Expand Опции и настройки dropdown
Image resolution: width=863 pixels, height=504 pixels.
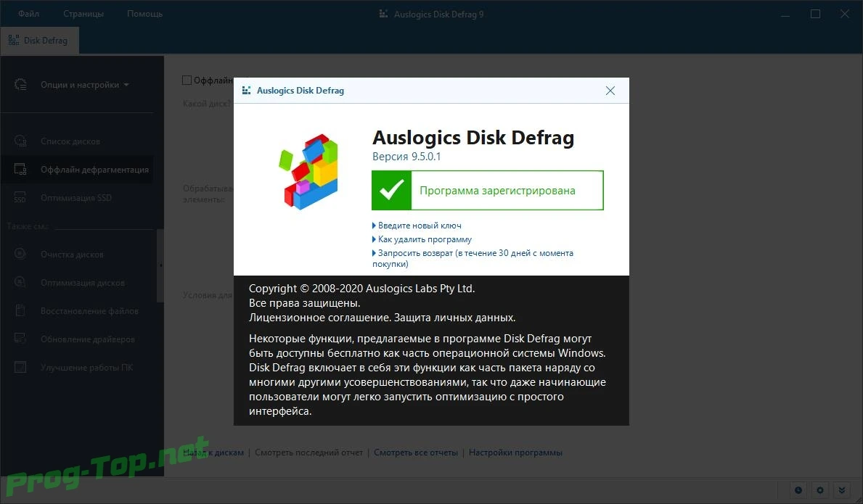tap(85, 85)
